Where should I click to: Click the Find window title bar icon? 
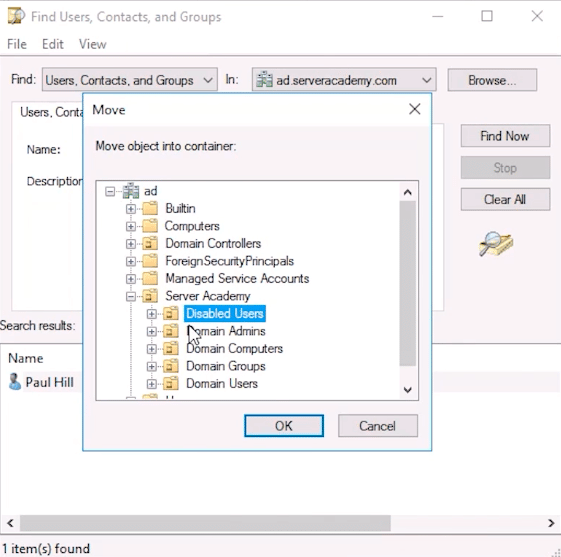tap(16, 16)
